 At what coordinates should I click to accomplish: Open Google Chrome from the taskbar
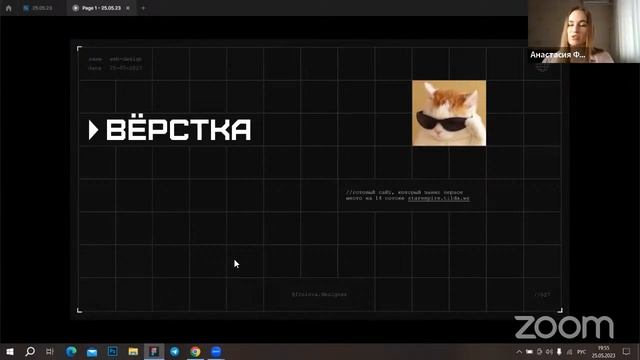(x=195, y=351)
